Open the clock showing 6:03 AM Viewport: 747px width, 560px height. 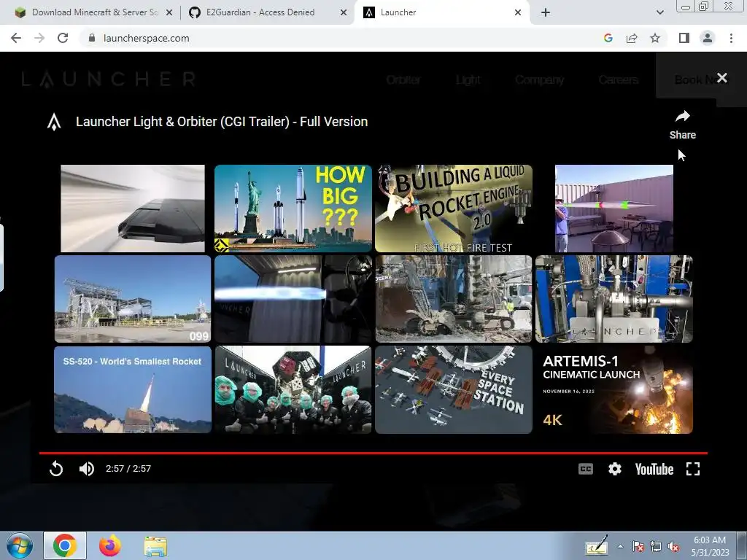(x=710, y=546)
